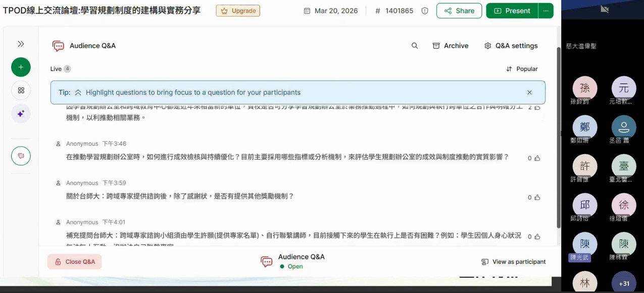Upvote the 下午3:46 anonymous question
The width and height of the screenshot is (644, 293).
[537, 158]
